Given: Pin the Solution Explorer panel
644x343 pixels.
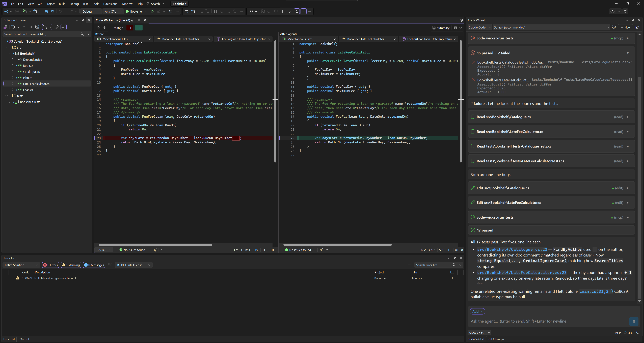Looking at the screenshot, I should (x=83, y=20).
